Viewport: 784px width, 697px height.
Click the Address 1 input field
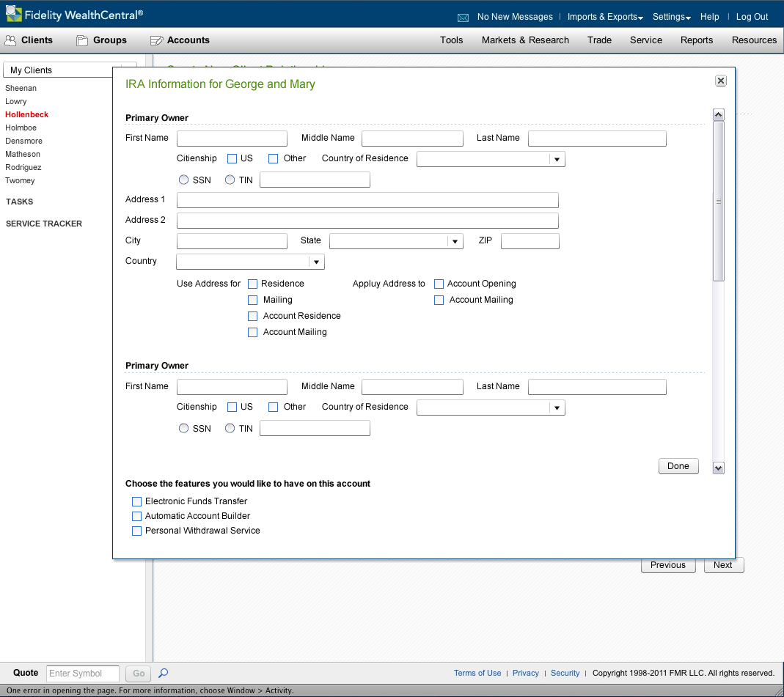pyautogui.click(x=367, y=200)
